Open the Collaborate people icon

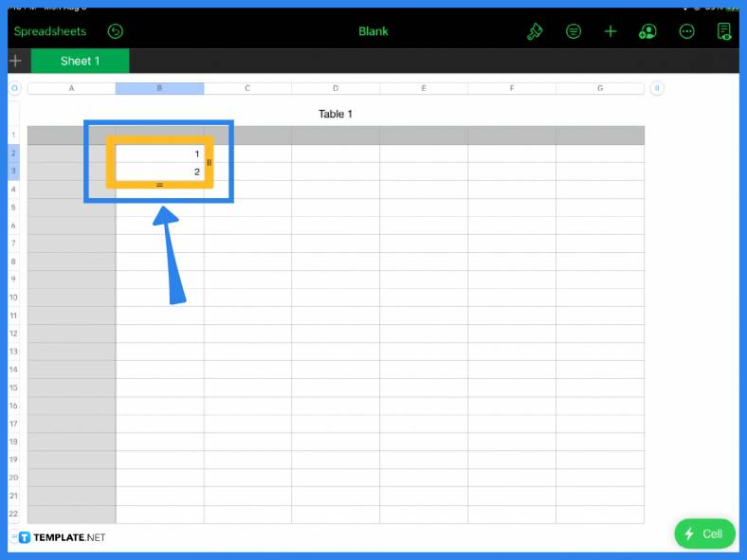point(648,31)
